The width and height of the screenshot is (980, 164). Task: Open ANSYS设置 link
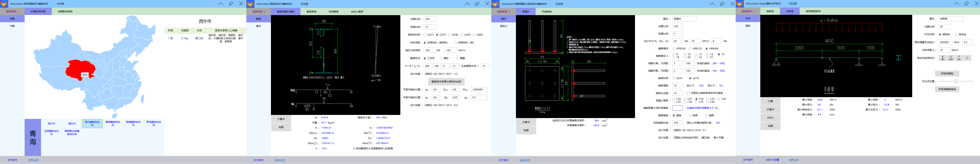tap(772, 160)
